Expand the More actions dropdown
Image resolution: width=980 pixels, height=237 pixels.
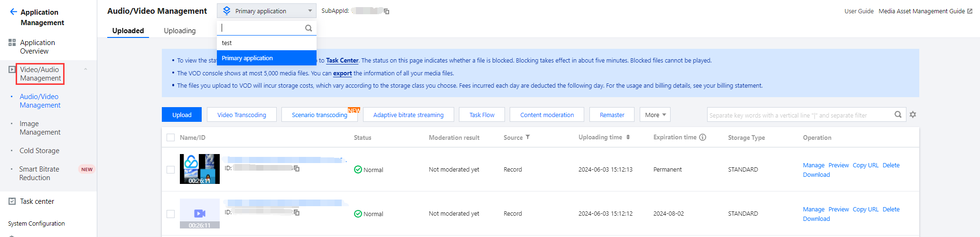[655, 115]
